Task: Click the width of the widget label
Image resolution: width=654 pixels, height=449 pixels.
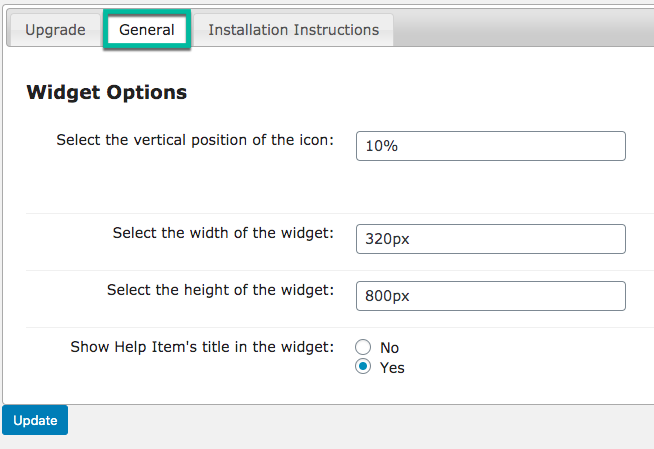Action: [223, 233]
